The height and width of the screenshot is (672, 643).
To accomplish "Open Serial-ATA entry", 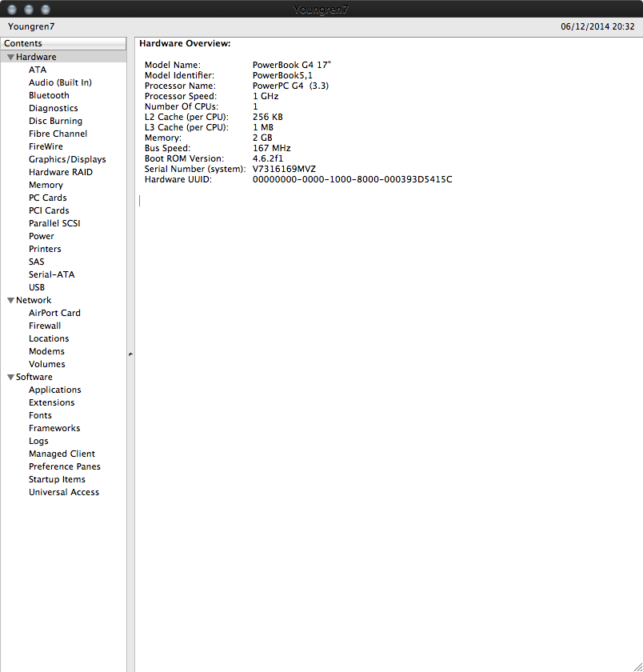I will pyautogui.click(x=51, y=274).
